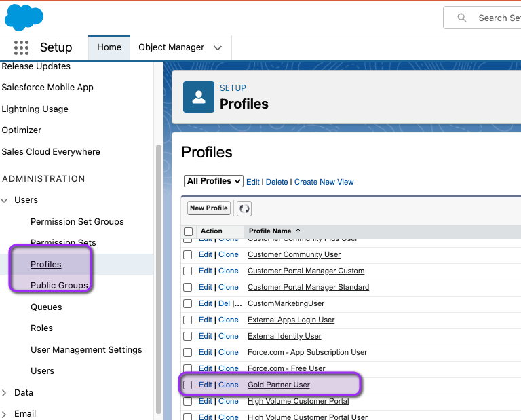The width and height of the screenshot is (521, 420).
Task: Open the Customer Portal Manager Standard profile
Action: 309,287
